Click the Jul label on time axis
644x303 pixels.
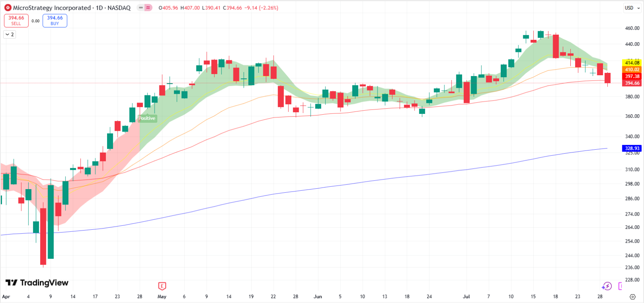[x=466, y=297]
